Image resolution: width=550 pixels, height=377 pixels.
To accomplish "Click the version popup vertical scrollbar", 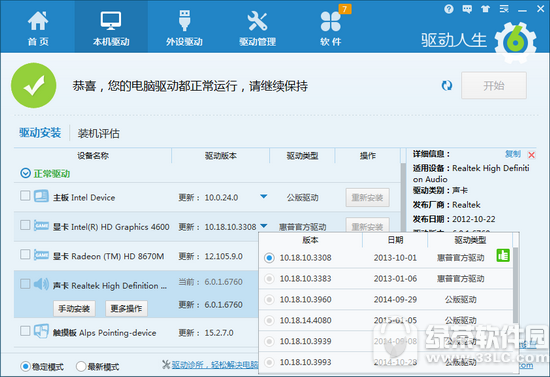I will [x=516, y=284].
